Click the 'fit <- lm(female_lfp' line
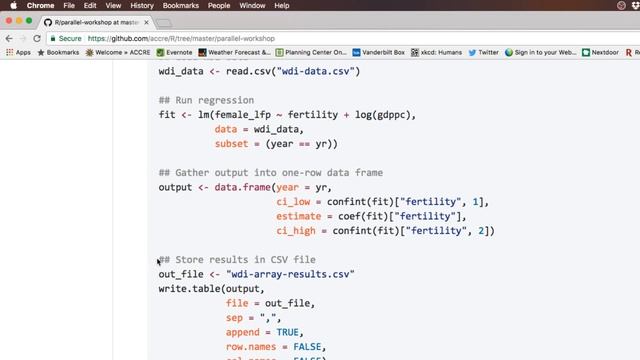This screenshot has width=640, height=360. pos(287,115)
